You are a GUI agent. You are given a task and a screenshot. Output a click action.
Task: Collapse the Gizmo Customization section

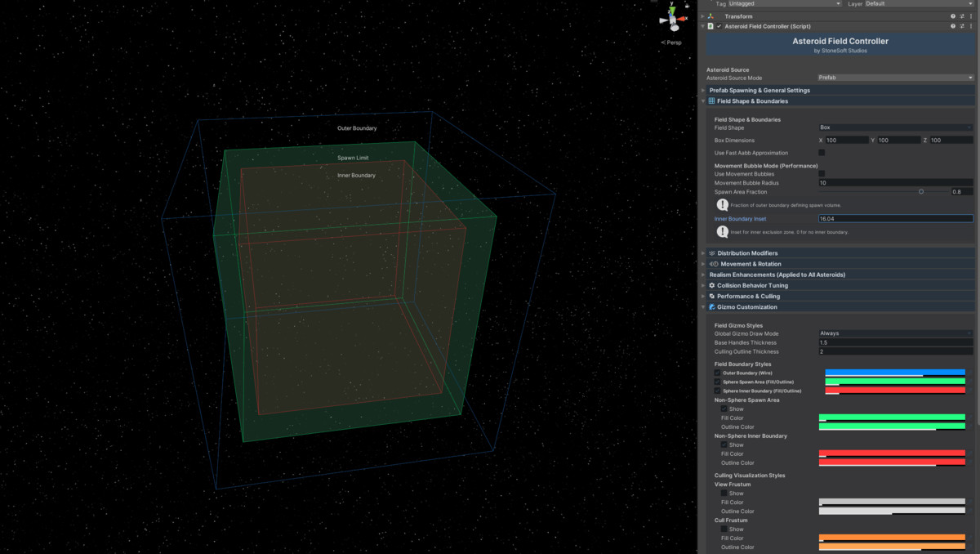tap(839, 307)
